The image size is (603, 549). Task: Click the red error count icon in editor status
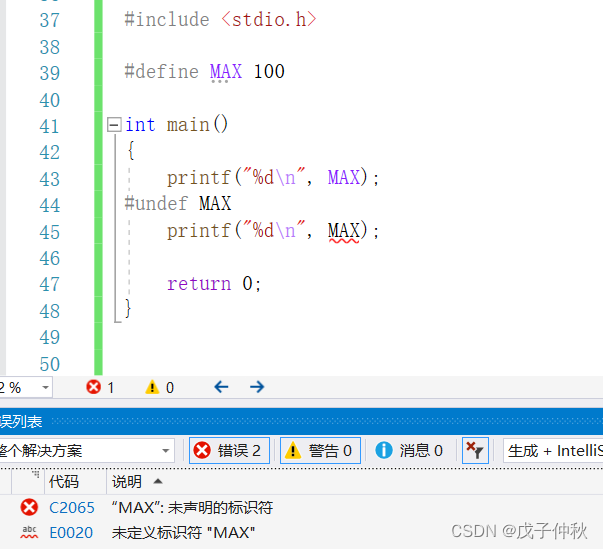[93, 387]
